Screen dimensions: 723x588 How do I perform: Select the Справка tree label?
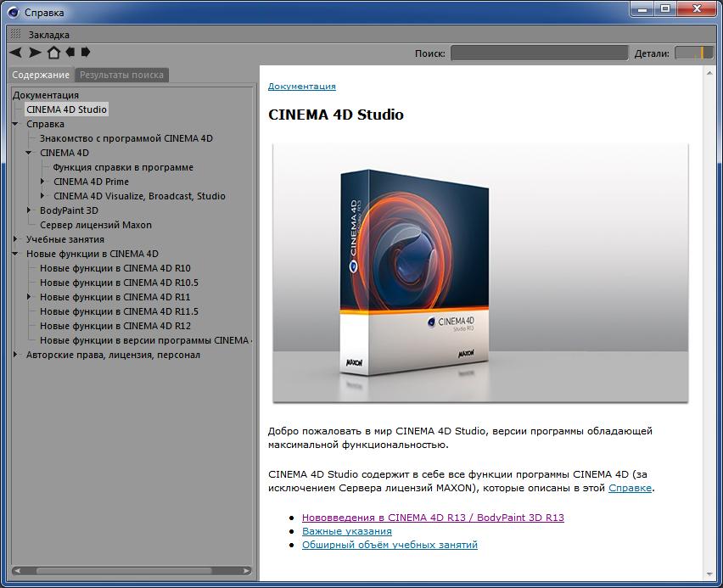(x=45, y=124)
